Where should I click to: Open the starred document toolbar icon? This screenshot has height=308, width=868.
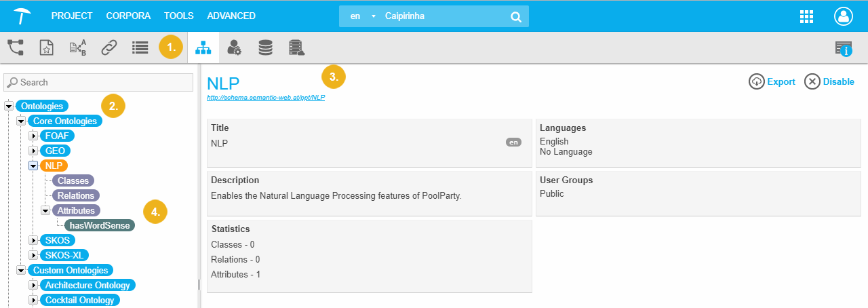46,47
